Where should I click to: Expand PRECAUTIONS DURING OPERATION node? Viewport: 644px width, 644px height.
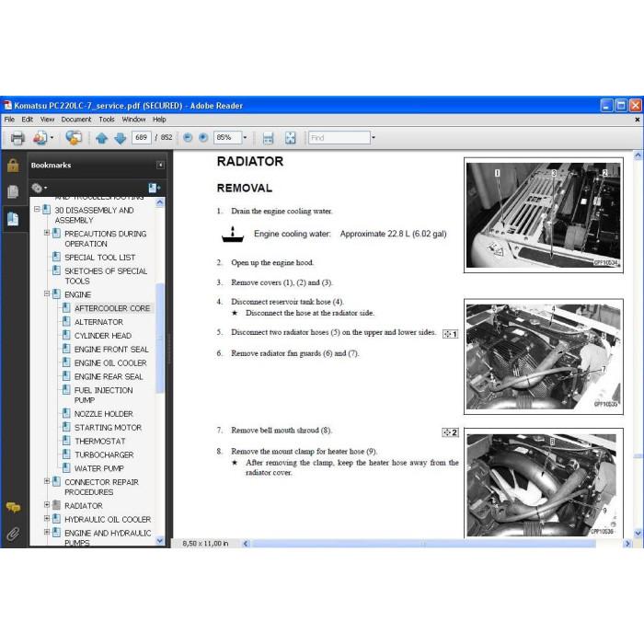47,233
